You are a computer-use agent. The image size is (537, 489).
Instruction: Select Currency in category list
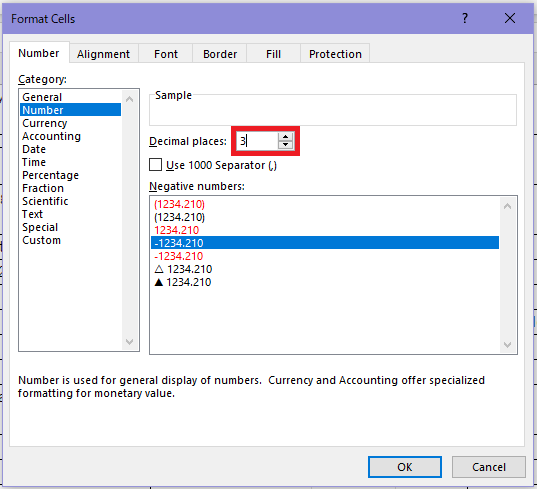pyautogui.click(x=45, y=123)
